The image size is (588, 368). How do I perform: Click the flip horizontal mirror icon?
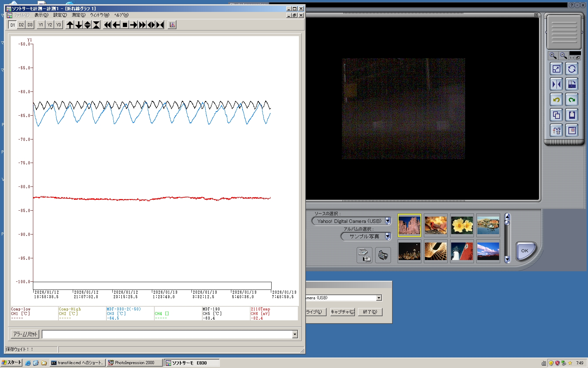[556, 84]
